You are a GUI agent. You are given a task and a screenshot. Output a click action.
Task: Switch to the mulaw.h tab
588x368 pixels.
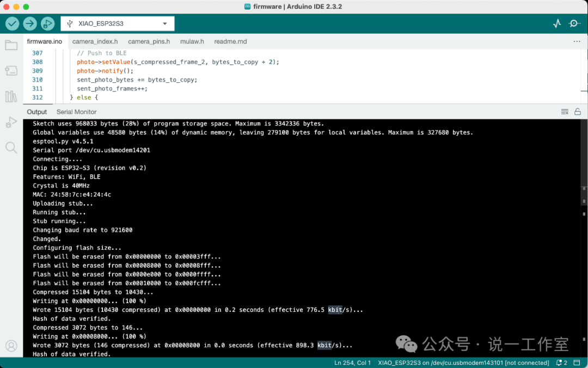pos(192,41)
